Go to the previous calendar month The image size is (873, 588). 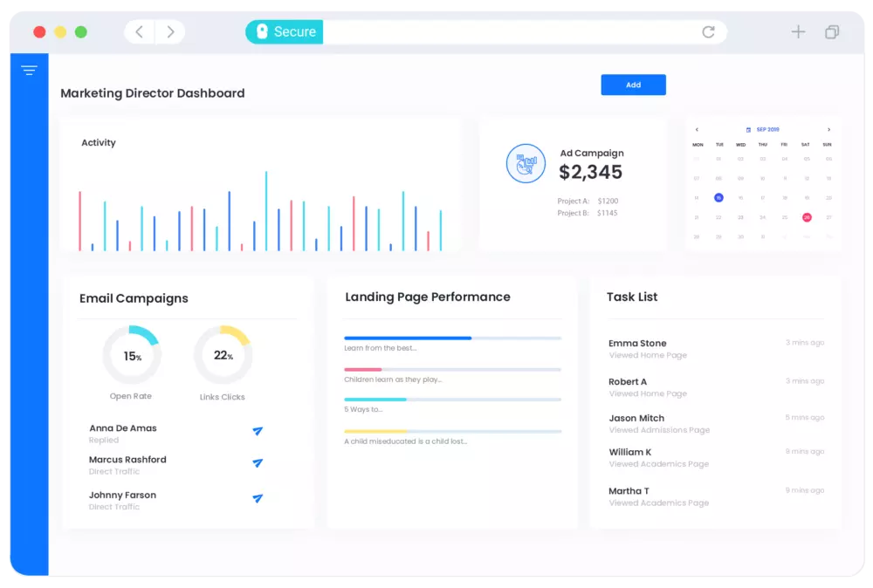[x=697, y=130]
